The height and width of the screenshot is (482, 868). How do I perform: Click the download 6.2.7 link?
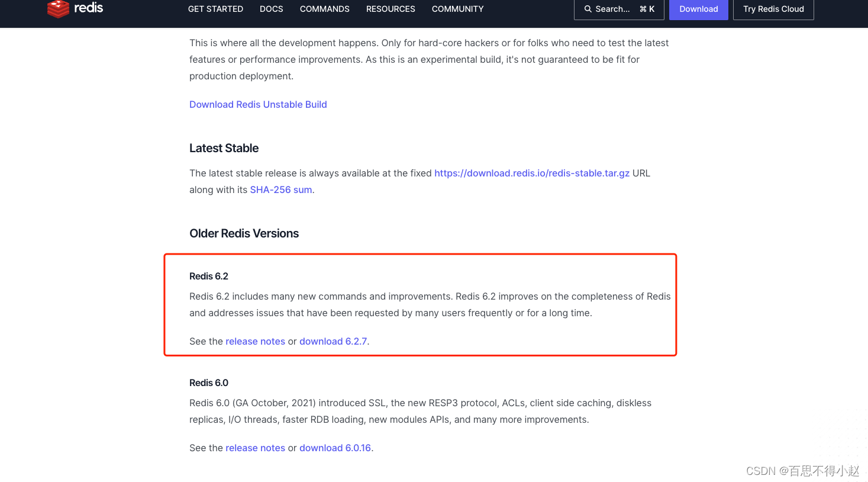[x=333, y=341]
